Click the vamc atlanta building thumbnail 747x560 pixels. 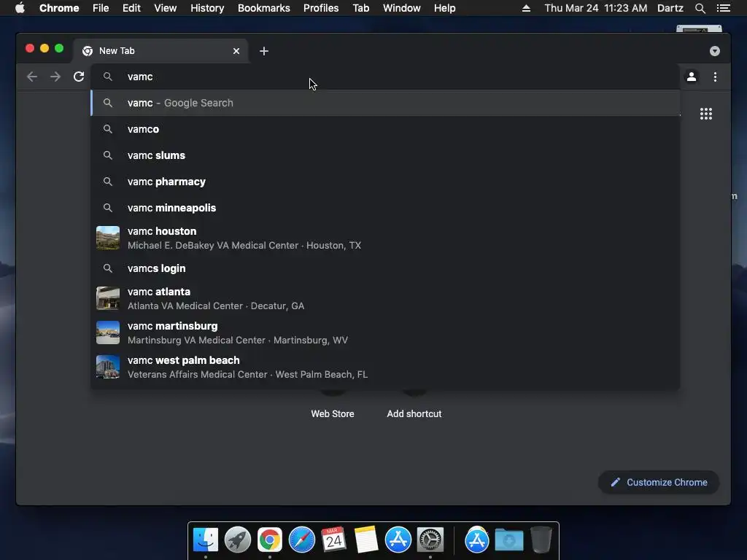(x=108, y=298)
